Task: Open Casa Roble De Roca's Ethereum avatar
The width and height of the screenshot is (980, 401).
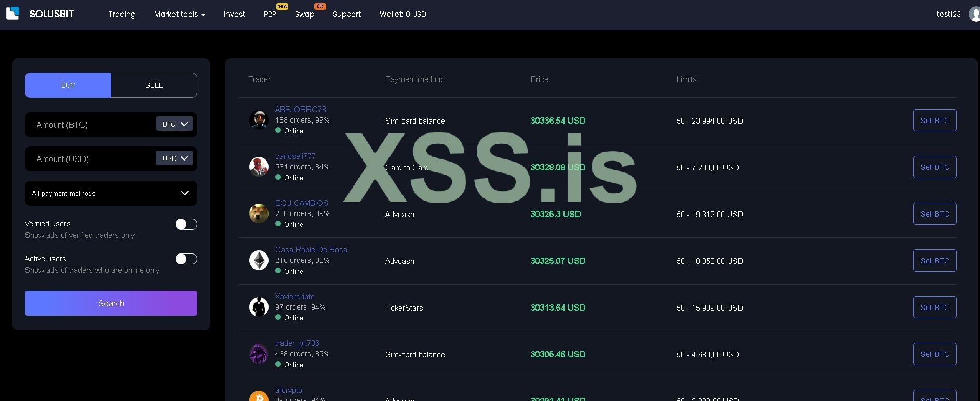Action: [259, 260]
